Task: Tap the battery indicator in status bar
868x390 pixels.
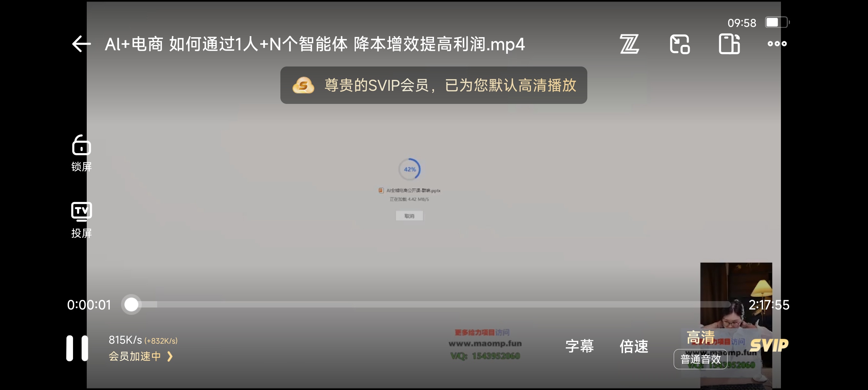Action: coord(777,23)
